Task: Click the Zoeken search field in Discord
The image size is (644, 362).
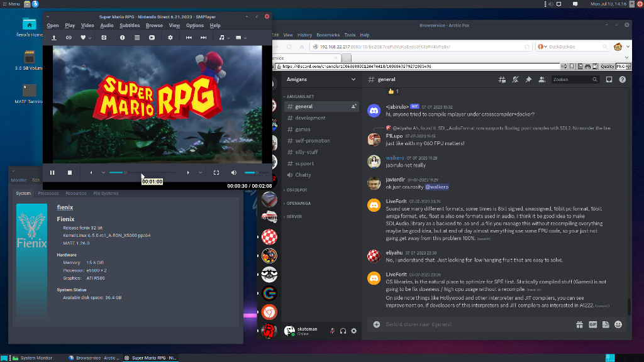Action: point(575,80)
